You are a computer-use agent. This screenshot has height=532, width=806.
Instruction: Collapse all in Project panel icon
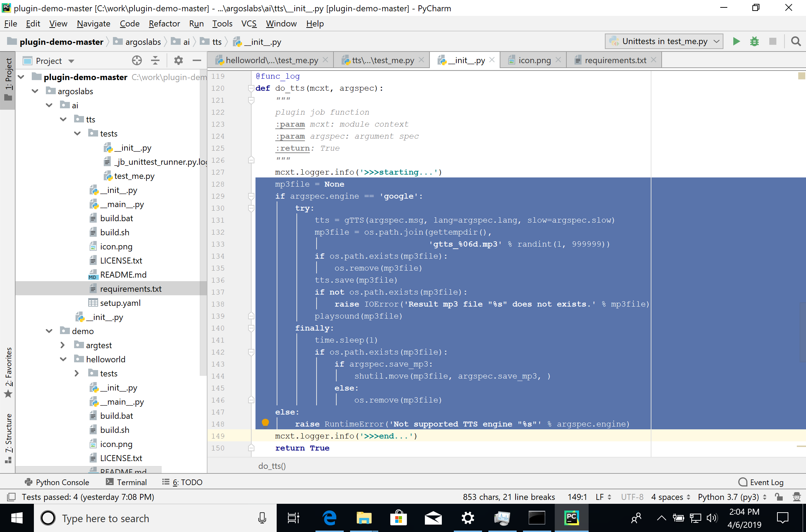click(155, 61)
